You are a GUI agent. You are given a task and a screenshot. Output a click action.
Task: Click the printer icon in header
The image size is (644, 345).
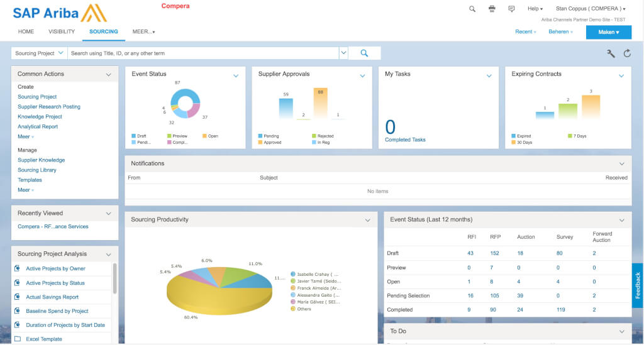[x=492, y=9]
